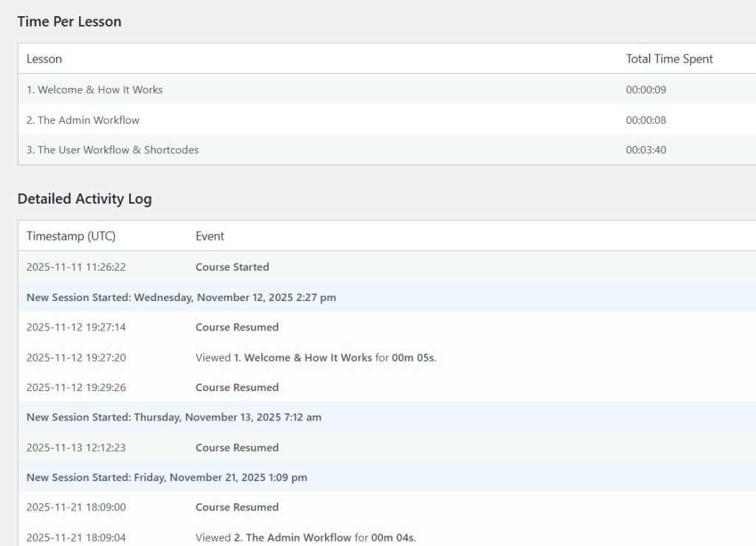Select the "Course Started" event entry

pyautogui.click(x=232, y=267)
